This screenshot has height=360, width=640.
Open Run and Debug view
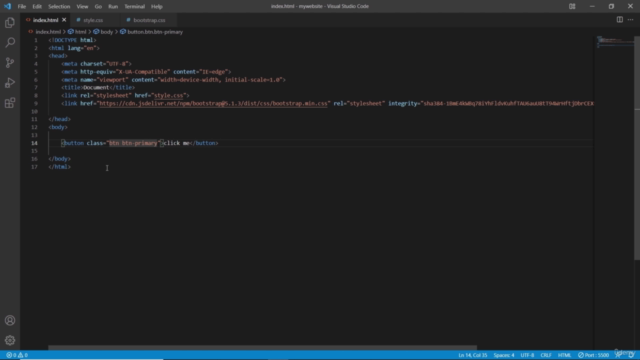coord(10,82)
